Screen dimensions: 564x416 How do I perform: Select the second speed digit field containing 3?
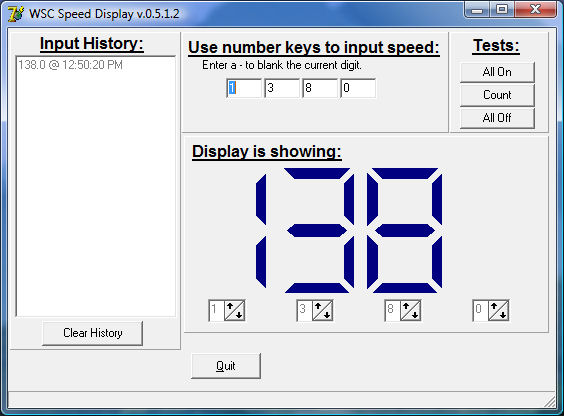(x=282, y=88)
